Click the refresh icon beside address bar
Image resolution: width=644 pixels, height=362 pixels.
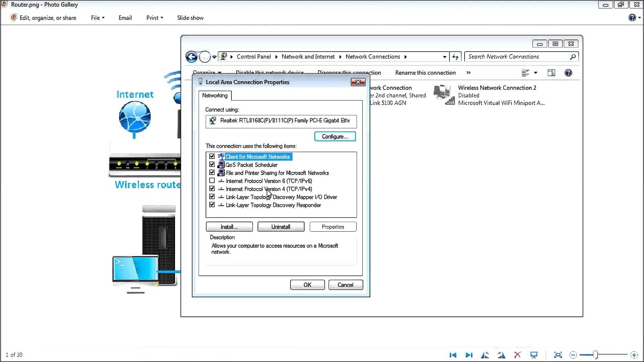tap(455, 57)
